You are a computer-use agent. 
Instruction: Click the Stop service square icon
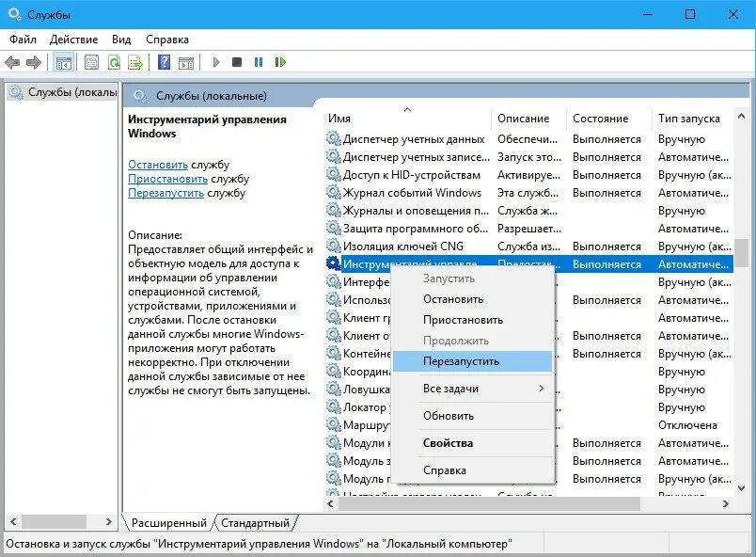click(x=237, y=62)
